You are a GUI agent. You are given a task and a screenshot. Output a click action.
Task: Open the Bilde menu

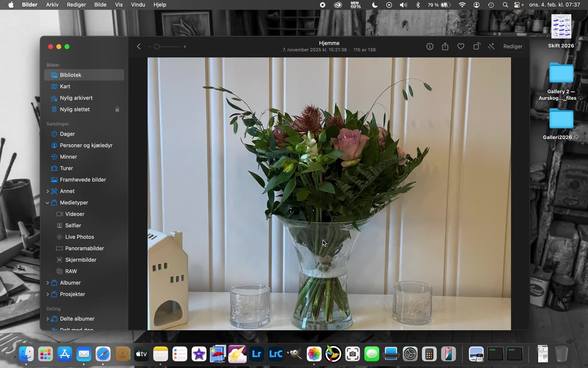point(100,5)
